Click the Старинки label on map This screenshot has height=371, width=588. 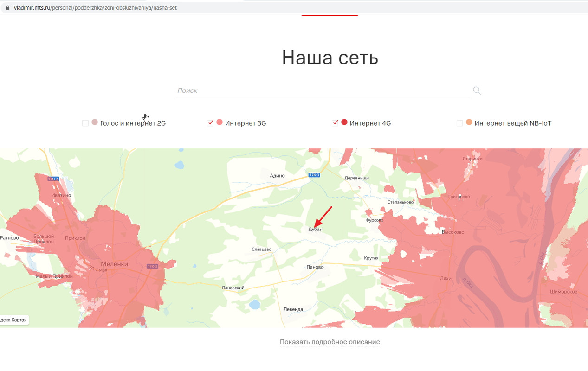[472, 159]
